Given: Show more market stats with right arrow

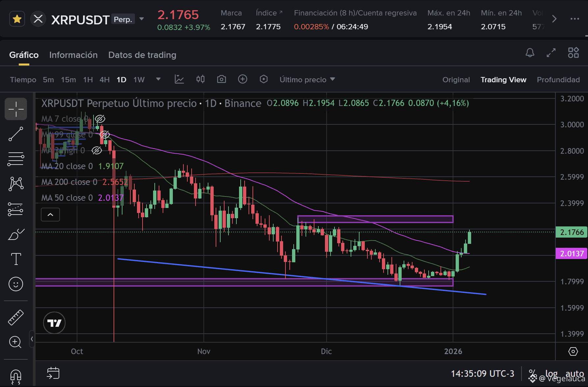Looking at the screenshot, I should point(554,19).
